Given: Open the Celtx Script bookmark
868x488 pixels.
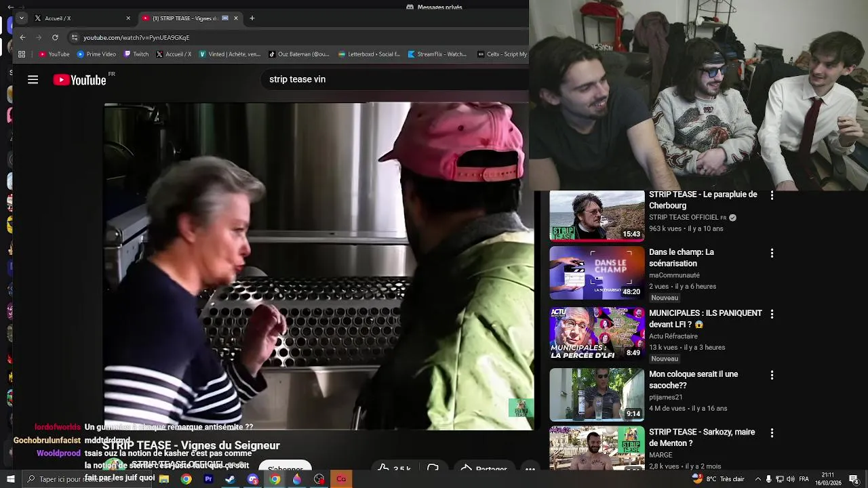Looking at the screenshot, I should coord(502,54).
